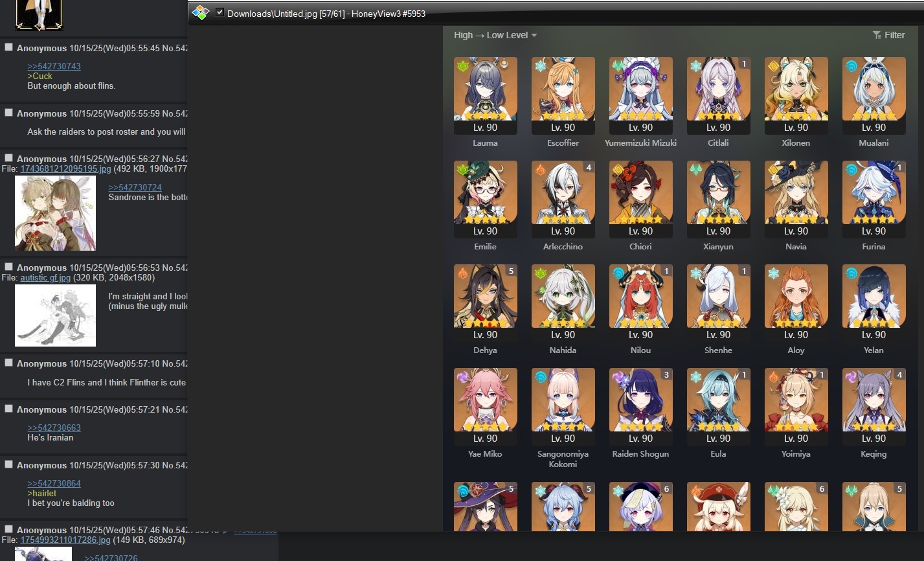This screenshot has width=924, height=561.
Task: Open the >>542730724 reply link
Action: (x=135, y=187)
